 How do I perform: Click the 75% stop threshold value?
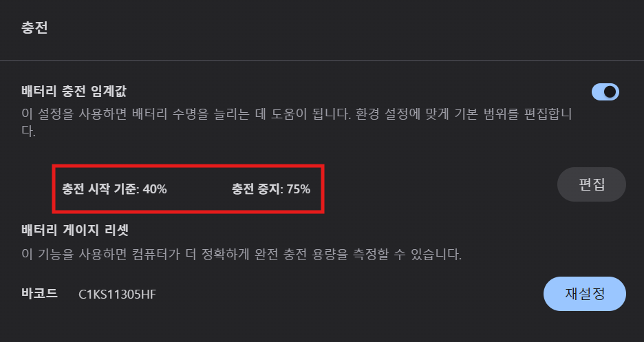(298, 189)
